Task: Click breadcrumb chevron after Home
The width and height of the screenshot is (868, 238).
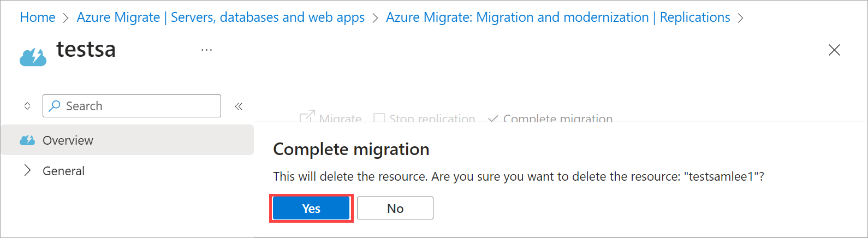Action: pos(66,18)
